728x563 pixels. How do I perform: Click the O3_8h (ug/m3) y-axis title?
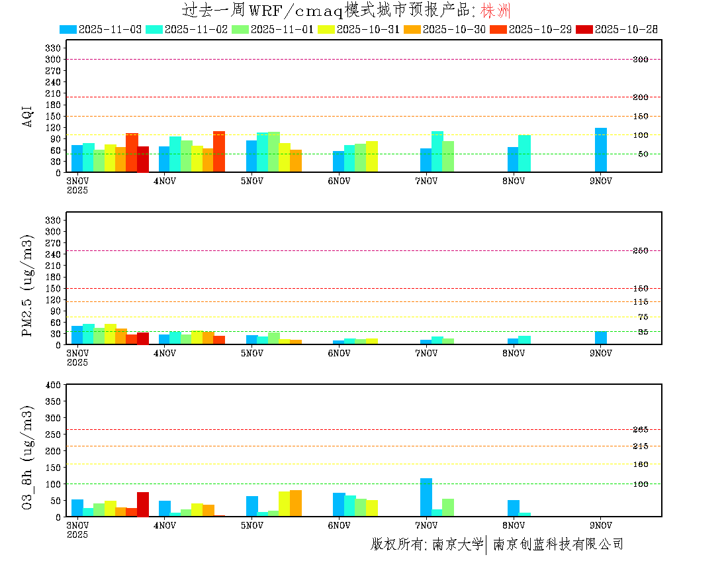[28, 456]
